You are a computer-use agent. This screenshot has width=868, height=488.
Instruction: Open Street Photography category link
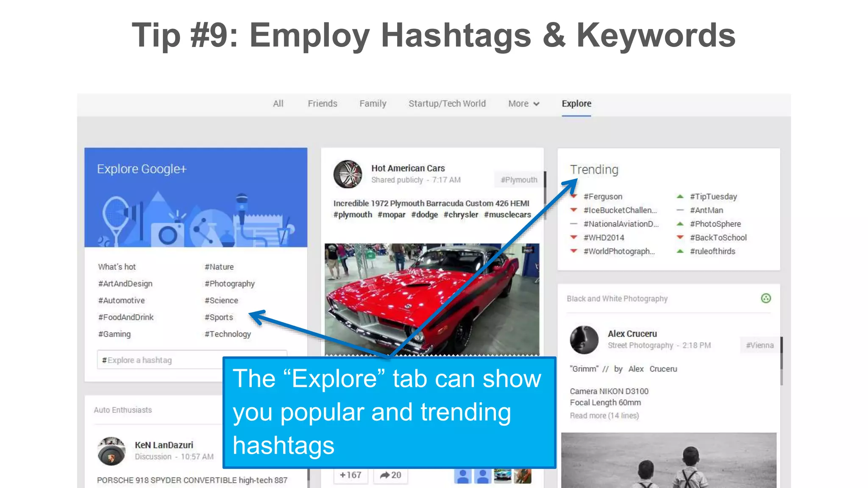point(640,345)
